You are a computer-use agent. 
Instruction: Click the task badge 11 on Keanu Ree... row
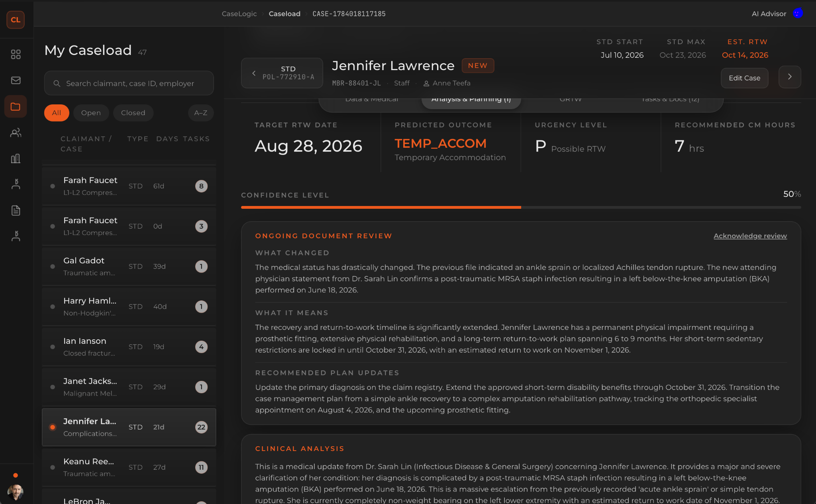coord(201,467)
